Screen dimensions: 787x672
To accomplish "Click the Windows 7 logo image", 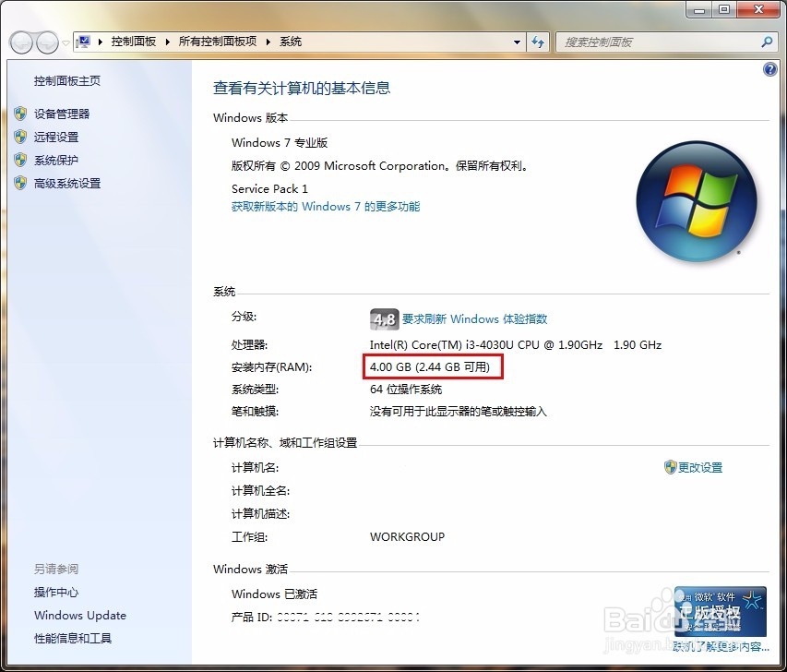I will point(697,201).
